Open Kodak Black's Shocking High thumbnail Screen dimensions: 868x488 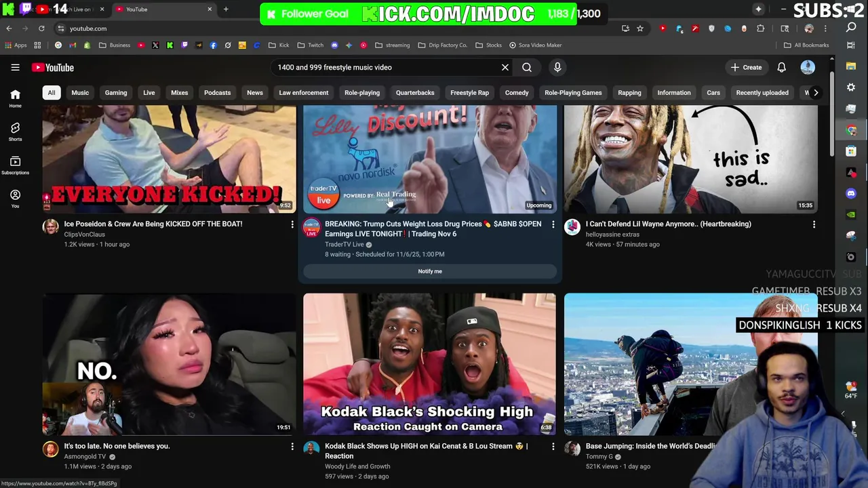pos(429,364)
